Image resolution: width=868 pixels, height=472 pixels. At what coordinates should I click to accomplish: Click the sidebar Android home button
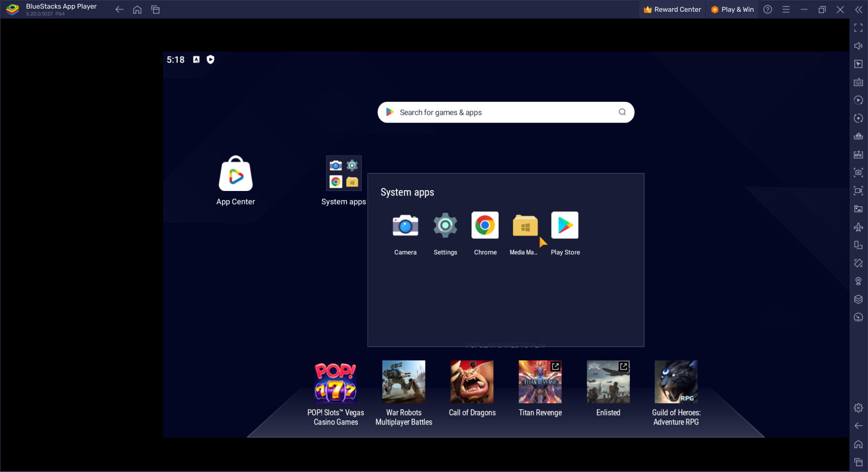(x=859, y=444)
